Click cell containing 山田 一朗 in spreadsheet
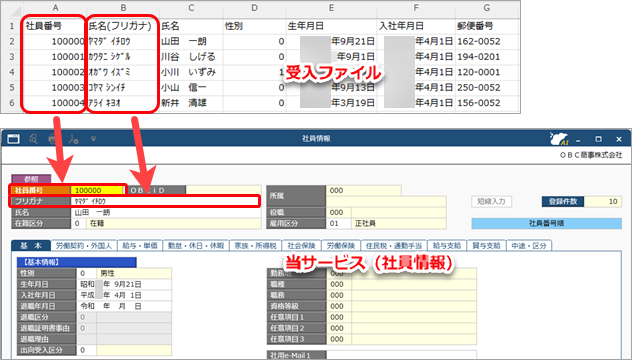 pos(191,42)
